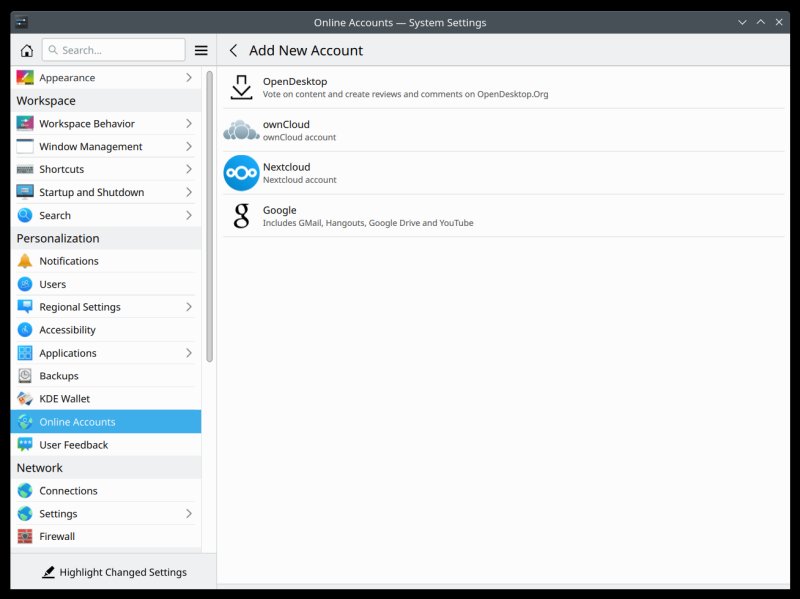Expand the Shortcuts chevron arrow

(x=189, y=169)
